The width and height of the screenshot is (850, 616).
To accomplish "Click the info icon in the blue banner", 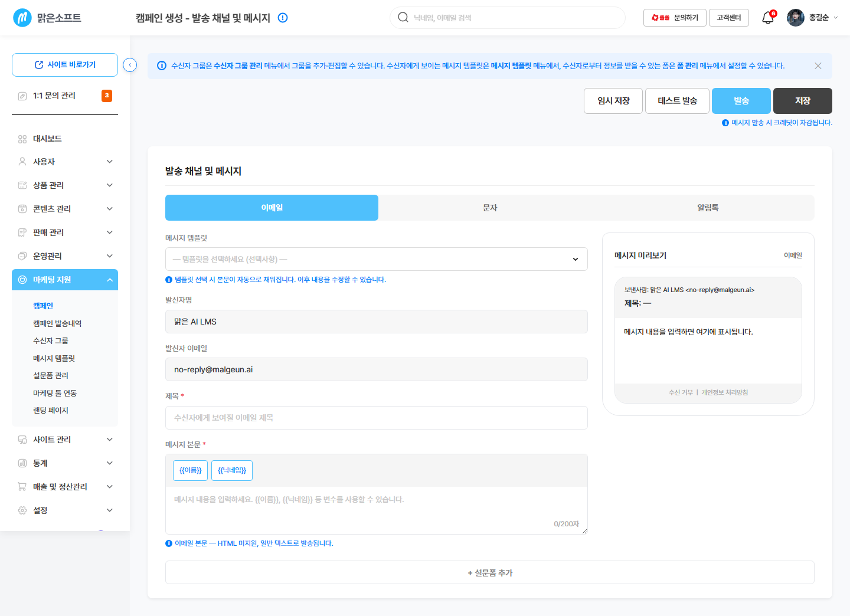I will click(x=161, y=65).
